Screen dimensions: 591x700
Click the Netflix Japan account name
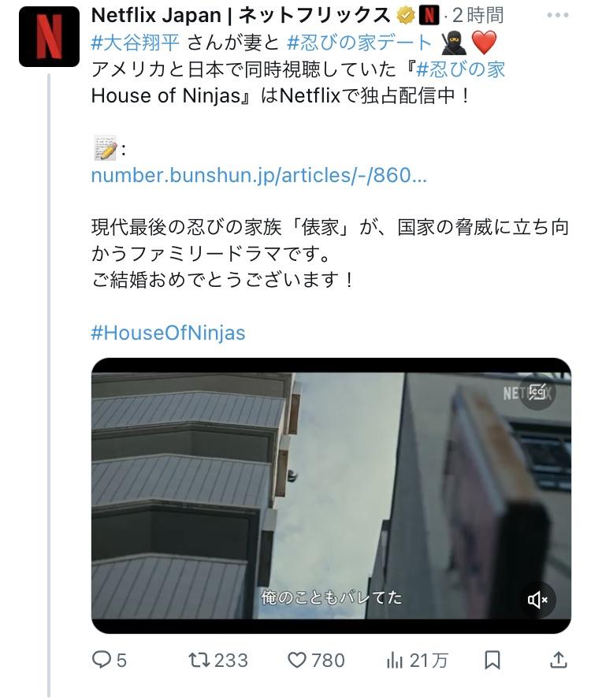(x=240, y=16)
